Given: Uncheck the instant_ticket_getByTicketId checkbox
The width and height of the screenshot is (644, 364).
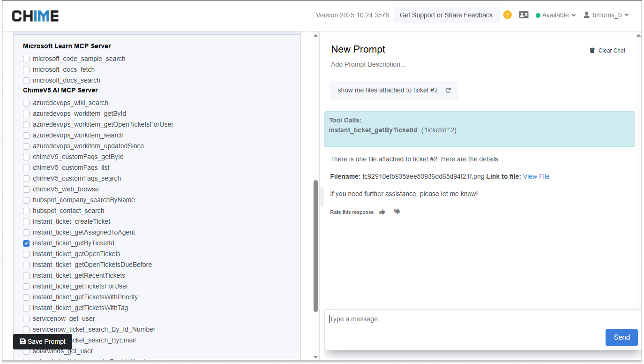Looking at the screenshot, I should (26, 243).
